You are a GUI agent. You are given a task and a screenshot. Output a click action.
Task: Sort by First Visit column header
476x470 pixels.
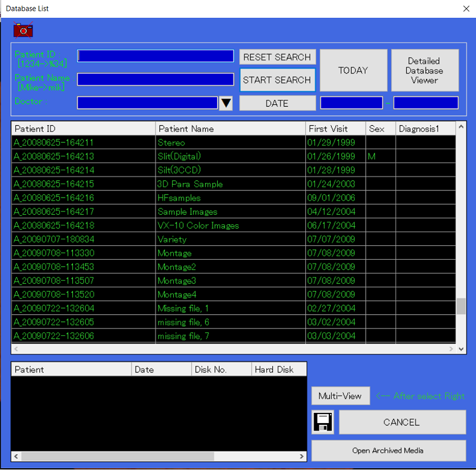pyautogui.click(x=335, y=129)
